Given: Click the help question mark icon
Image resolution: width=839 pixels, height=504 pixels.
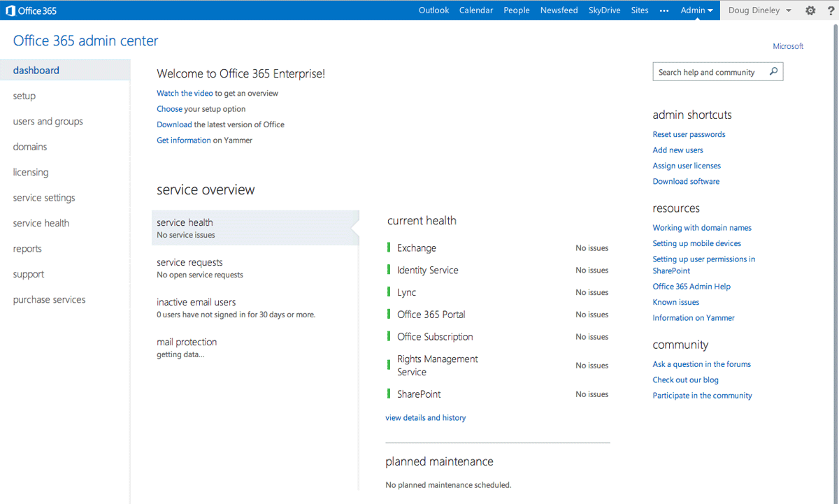Looking at the screenshot, I should click(831, 10).
